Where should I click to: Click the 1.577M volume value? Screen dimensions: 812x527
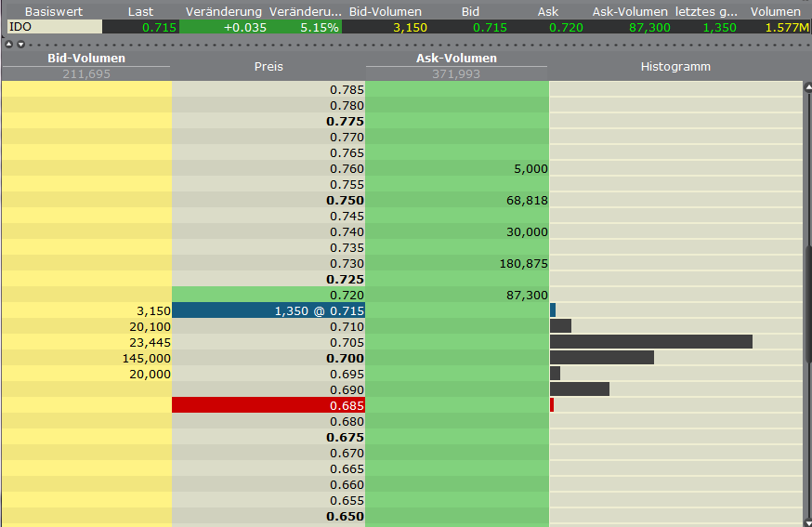point(787,28)
